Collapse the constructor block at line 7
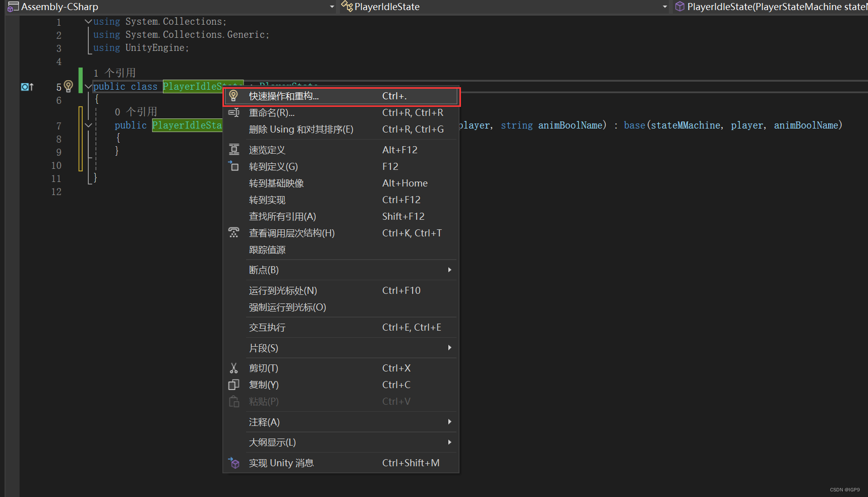This screenshot has height=497, width=868. coord(88,126)
